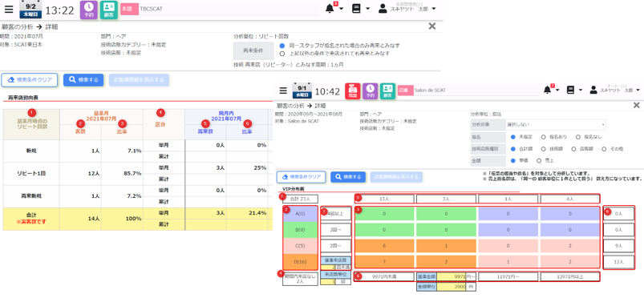Click user avatar icon on TBCSCAT screen
The height and width of the screenshot is (306, 644).
[383, 9]
